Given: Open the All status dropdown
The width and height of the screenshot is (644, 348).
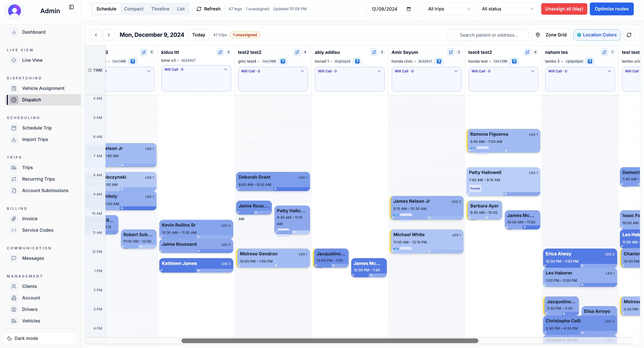Looking at the screenshot, I should [x=508, y=9].
